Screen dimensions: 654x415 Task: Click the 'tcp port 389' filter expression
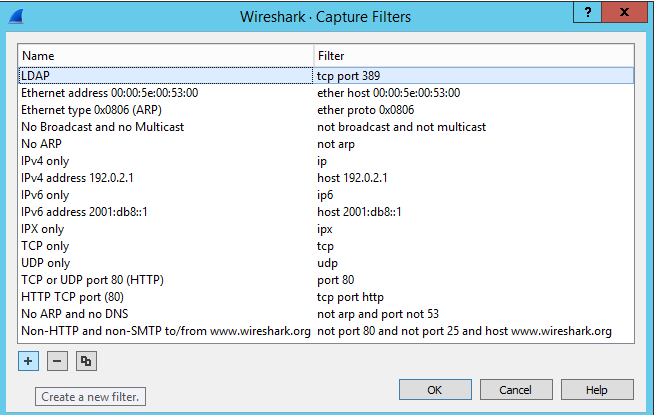348,75
